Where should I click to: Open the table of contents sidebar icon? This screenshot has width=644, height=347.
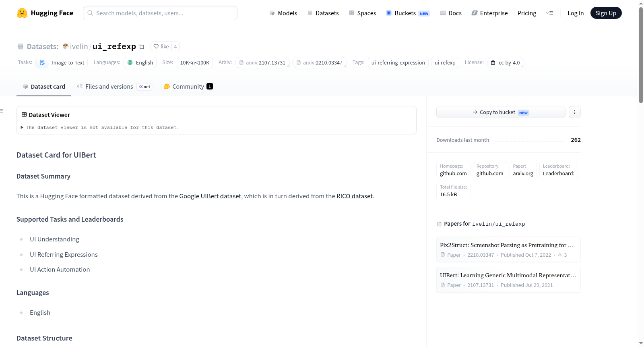click(x=2, y=111)
